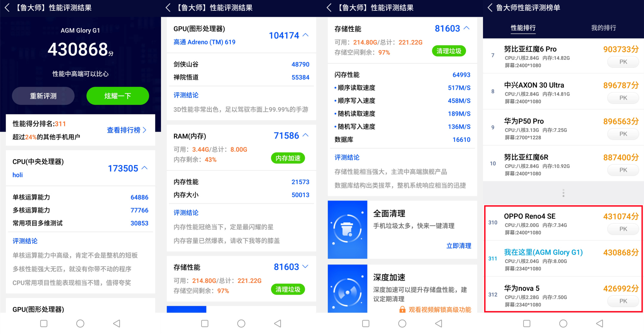
Task: Tap the 随机写入速度 136M/S row
Action: (x=402, y=126)
